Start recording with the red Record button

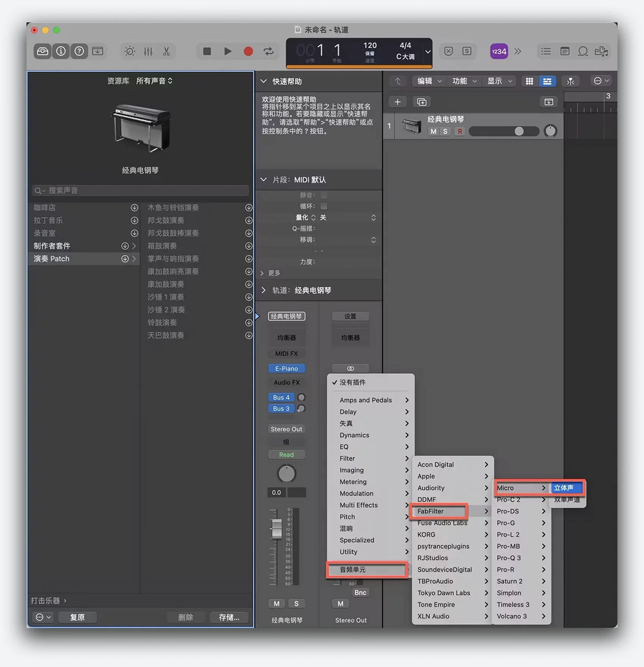point(248,51)
